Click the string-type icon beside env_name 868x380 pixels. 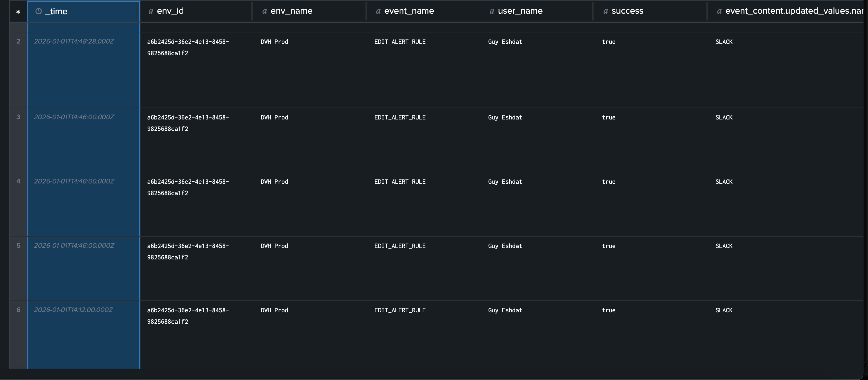tap(265, 11)
